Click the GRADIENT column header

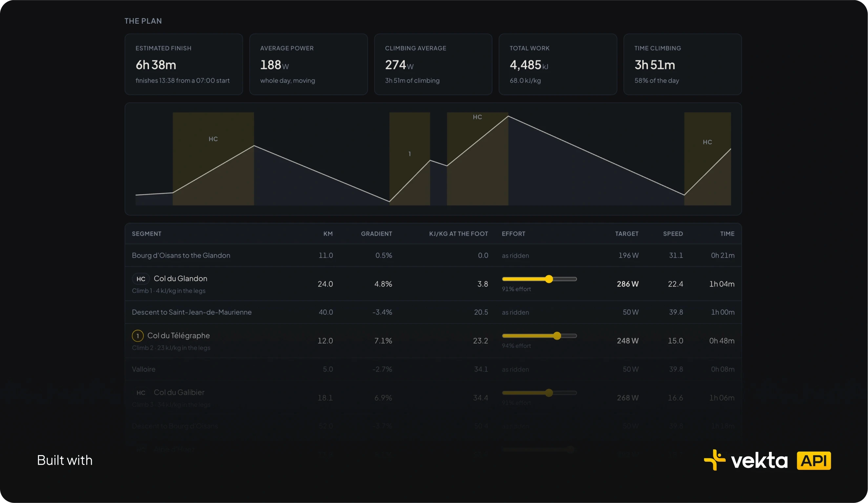(x=376, y=234)
